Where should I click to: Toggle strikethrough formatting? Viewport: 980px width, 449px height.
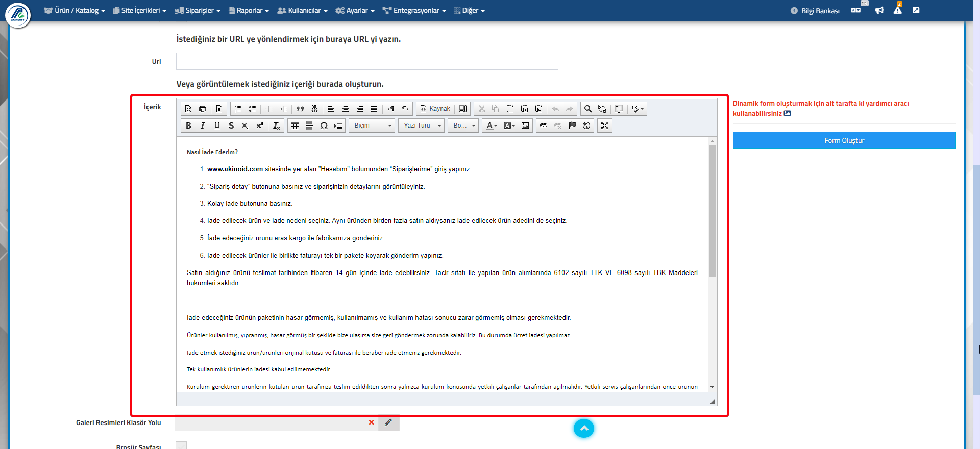[x=231, y=126]
